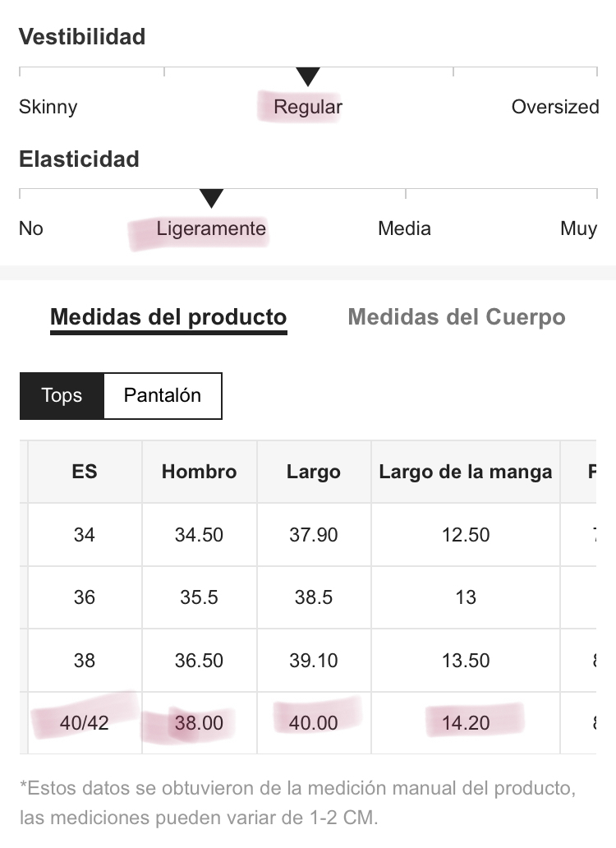
Task: Click Largo de la manga header
Action: point(466,472)
